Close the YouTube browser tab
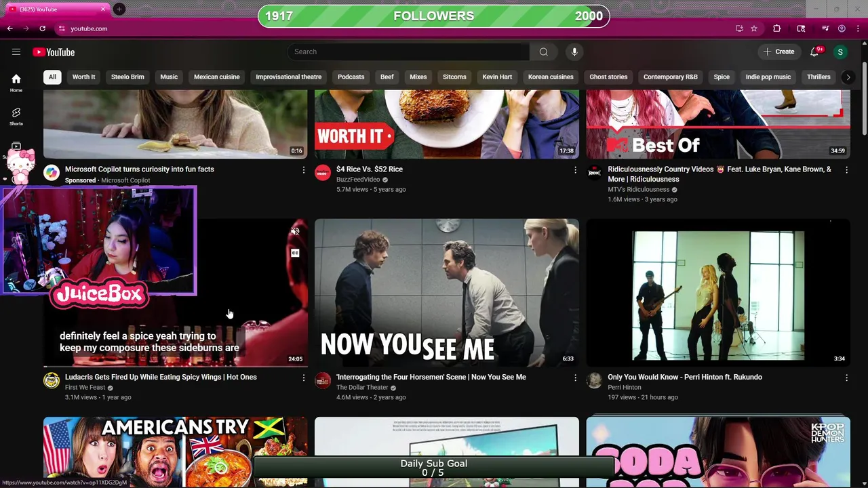868x488 pixels. click(103, 9)
